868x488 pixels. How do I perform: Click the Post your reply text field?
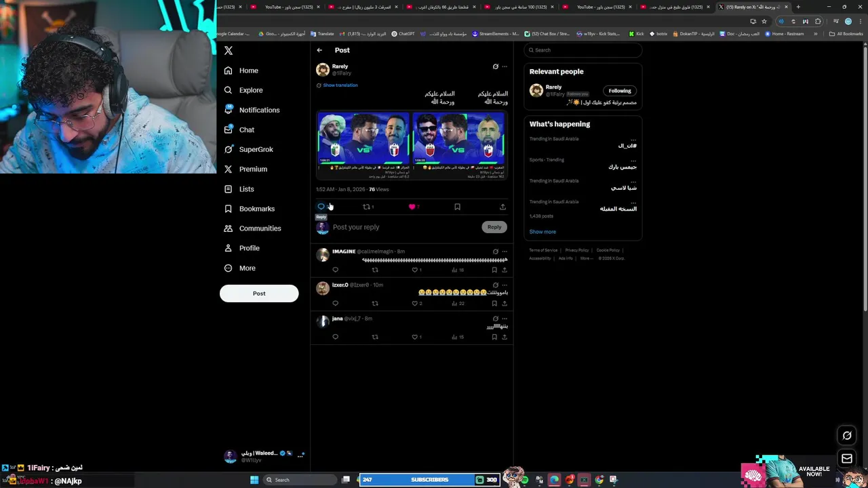click(406, 227)
